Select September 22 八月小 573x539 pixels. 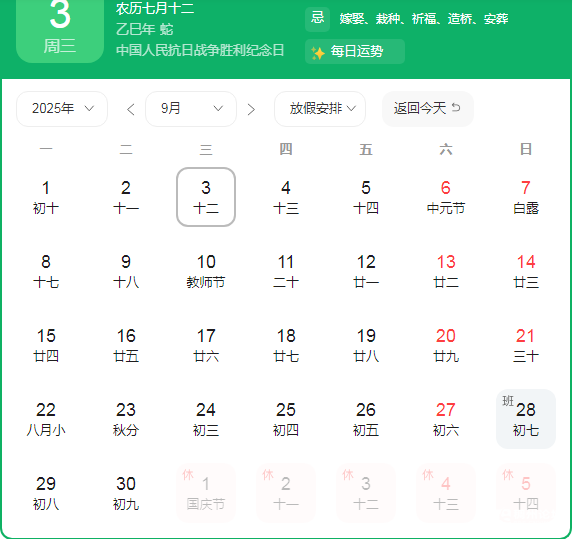pos(46,419)
